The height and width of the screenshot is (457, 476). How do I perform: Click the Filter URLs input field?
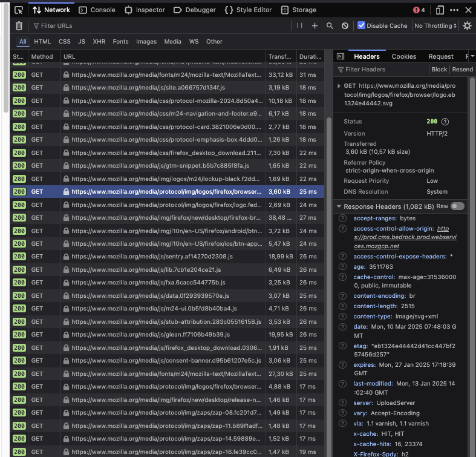coord(161,26)
